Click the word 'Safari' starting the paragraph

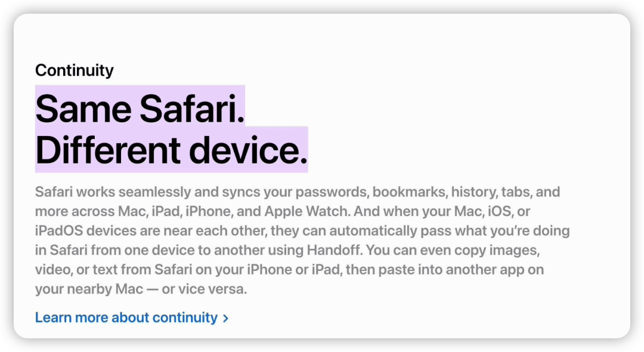54,192
